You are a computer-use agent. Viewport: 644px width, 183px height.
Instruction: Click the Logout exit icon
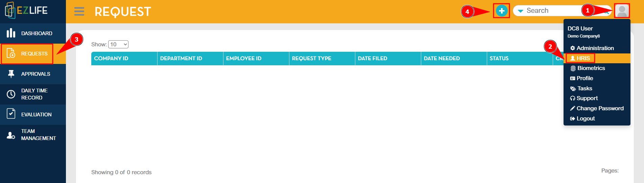(573, 119)
